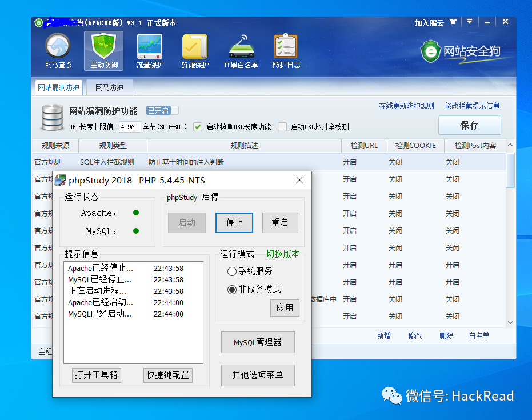Viewport: 532px width, 420px height.
Task: Open 在线更新防护规则 link
Action: click(x=406, y=106)
